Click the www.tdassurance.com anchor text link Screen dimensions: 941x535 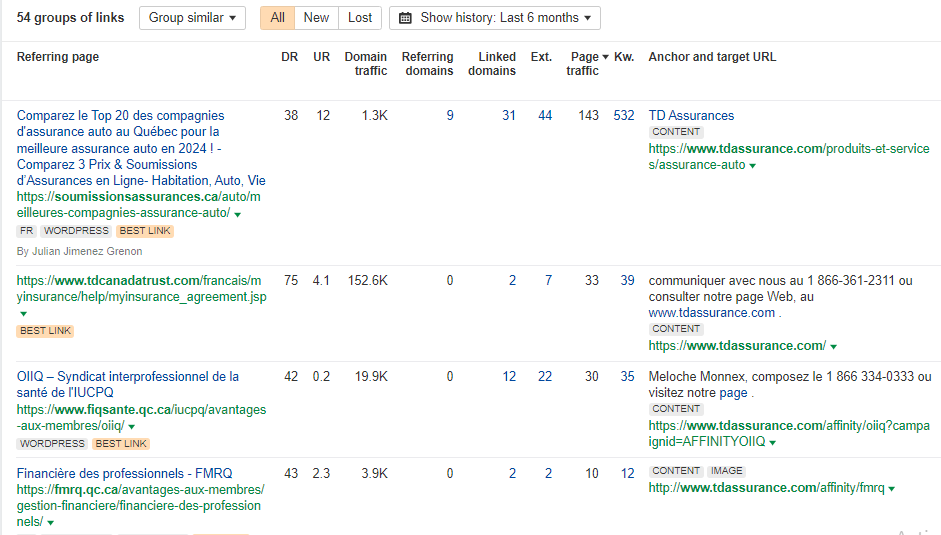(711, 313)
